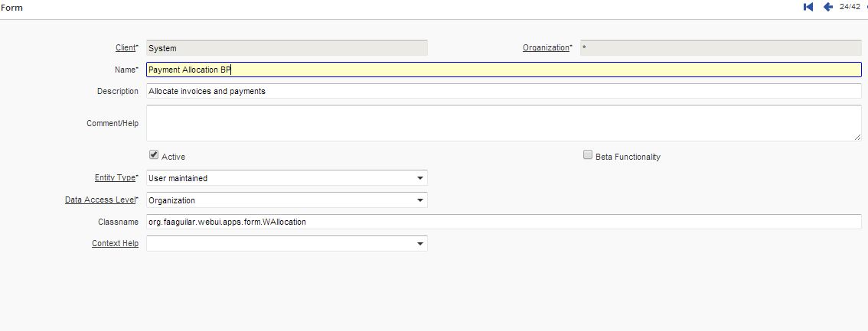Viewport: 868px width, 331px height.
Task: Click the Data Access Level label link
Action: click(x=100, y=200)
